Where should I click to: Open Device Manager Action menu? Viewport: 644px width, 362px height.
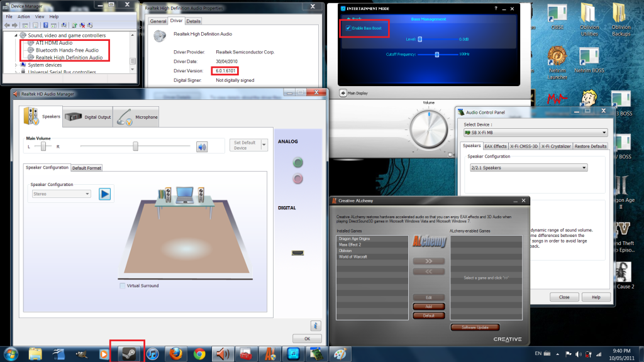[23, 17]
